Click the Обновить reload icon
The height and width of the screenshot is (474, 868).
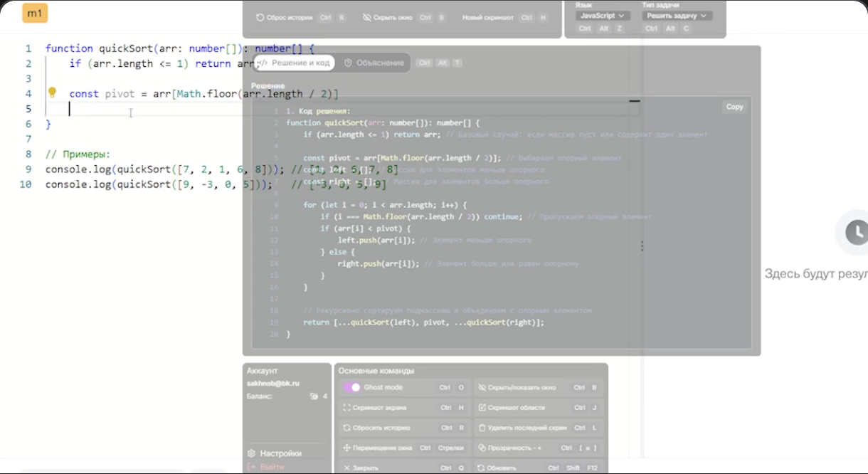point(482,468)
